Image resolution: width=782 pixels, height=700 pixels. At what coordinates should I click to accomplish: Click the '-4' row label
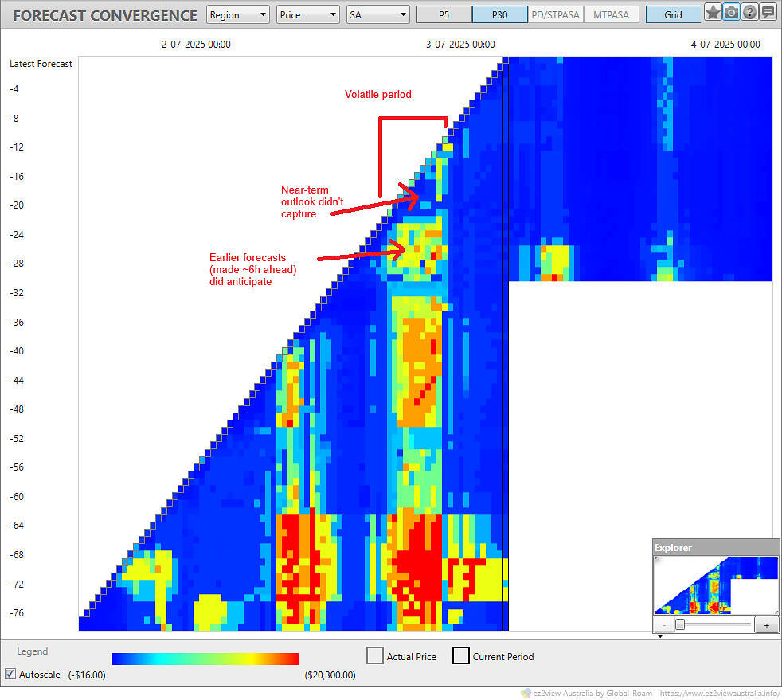point(14,88)
